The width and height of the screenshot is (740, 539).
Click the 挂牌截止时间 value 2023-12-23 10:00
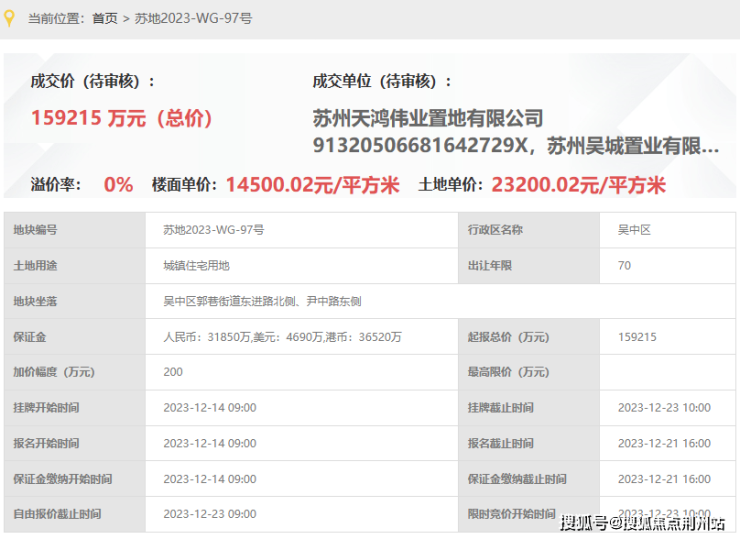[x=664, y=408]
